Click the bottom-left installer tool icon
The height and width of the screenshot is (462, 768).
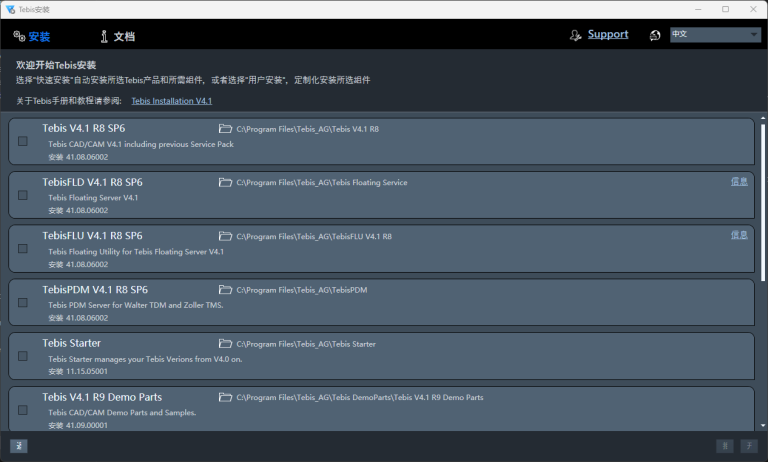(x=18, y=446)
